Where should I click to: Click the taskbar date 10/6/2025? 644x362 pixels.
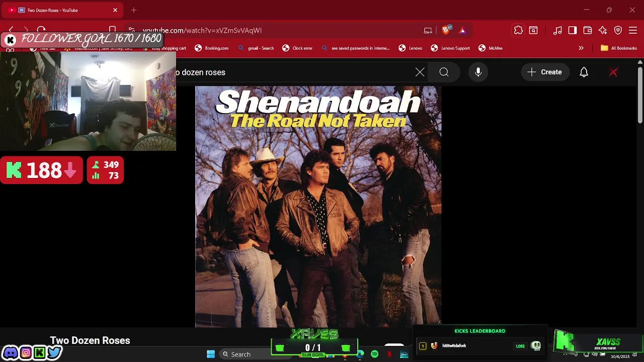pyautogui.click(x=620, y=356)
